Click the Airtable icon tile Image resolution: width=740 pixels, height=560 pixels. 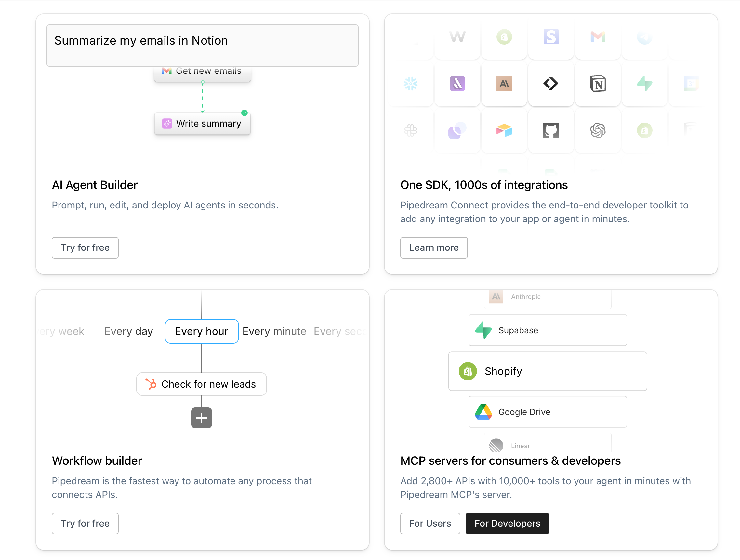click(x=504, y=130)
